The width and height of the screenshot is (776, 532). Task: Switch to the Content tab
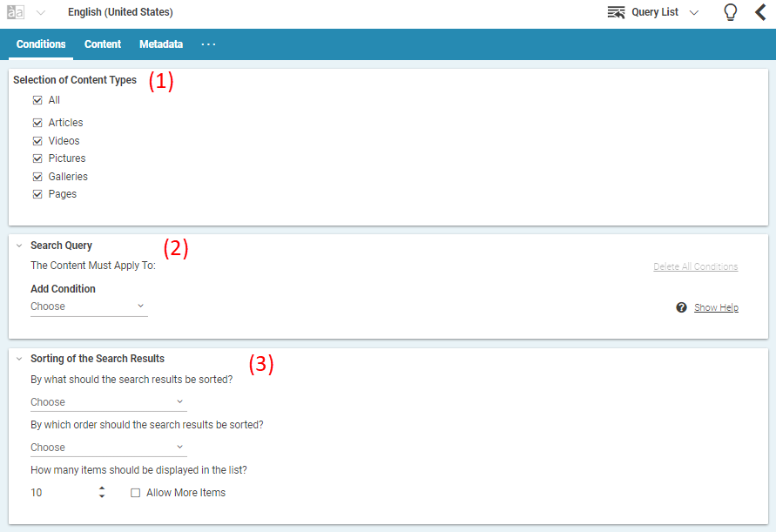102,44
